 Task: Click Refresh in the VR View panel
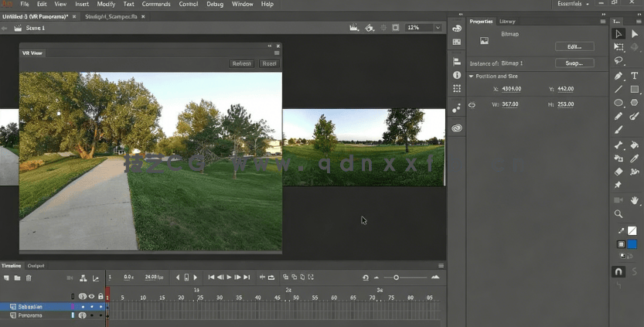pyautogui.click(x=241, y=63)
